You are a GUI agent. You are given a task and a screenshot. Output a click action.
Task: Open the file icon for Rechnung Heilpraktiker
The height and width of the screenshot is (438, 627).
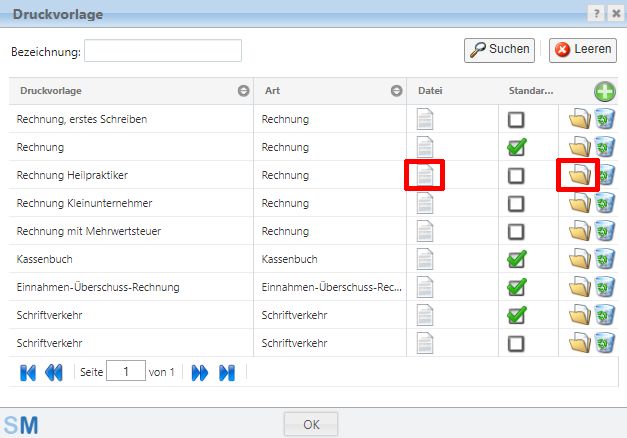[x=425, y=175]
